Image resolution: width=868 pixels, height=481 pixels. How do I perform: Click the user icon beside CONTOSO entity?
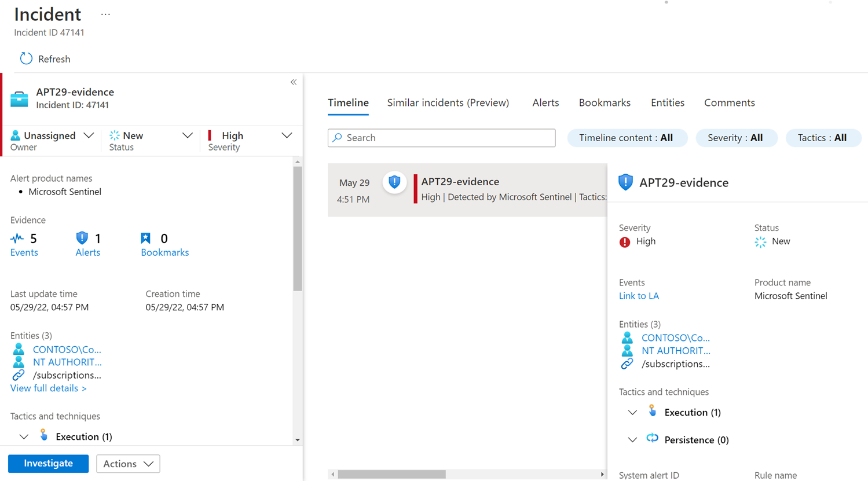(19, 349)
